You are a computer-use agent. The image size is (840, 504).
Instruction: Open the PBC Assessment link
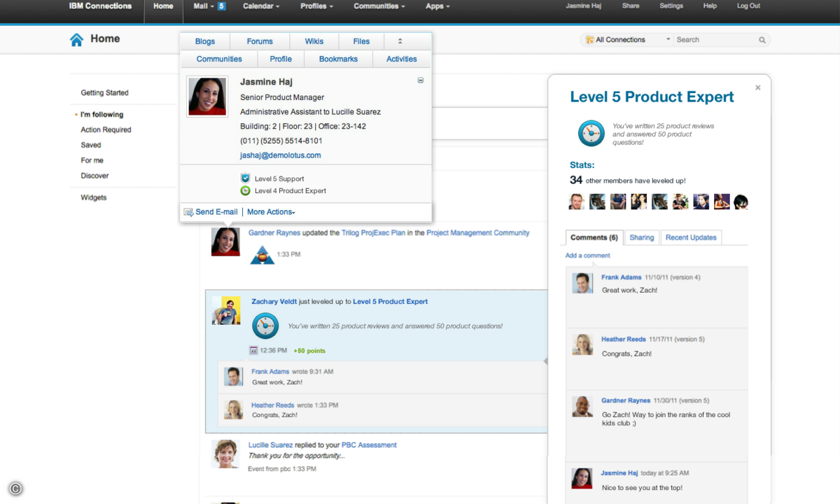point(369,445)
